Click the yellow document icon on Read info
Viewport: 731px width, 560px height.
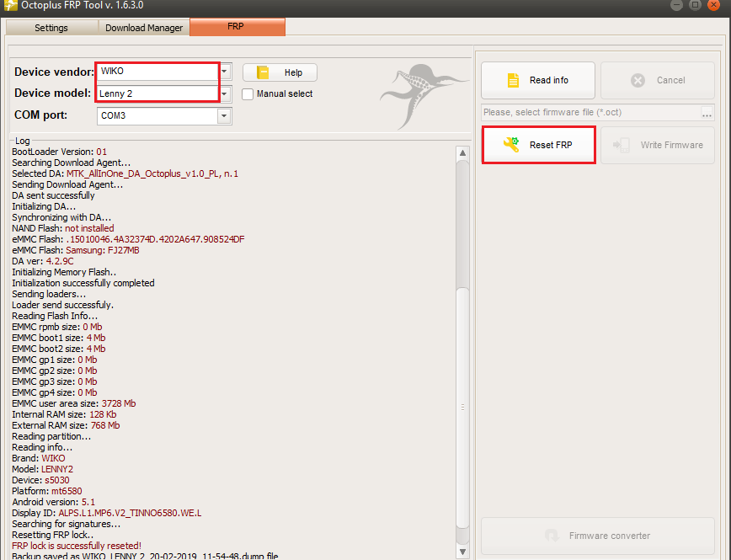tap(513, 80)
